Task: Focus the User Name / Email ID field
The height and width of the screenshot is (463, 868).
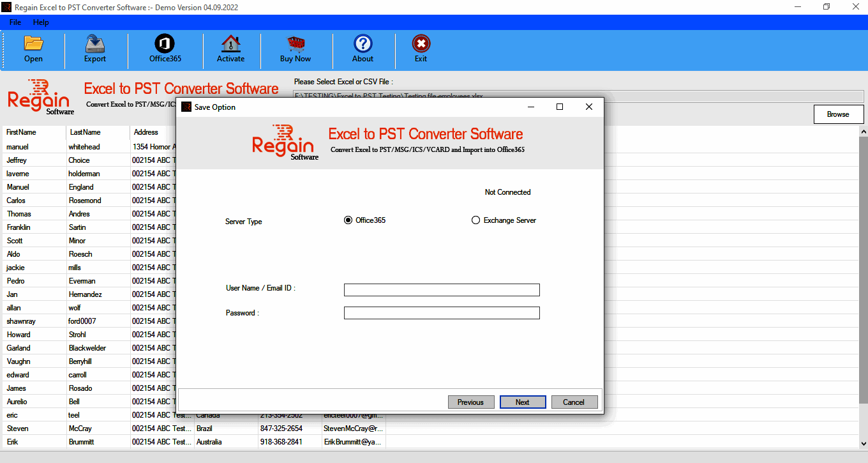Action: click(442, 290)
